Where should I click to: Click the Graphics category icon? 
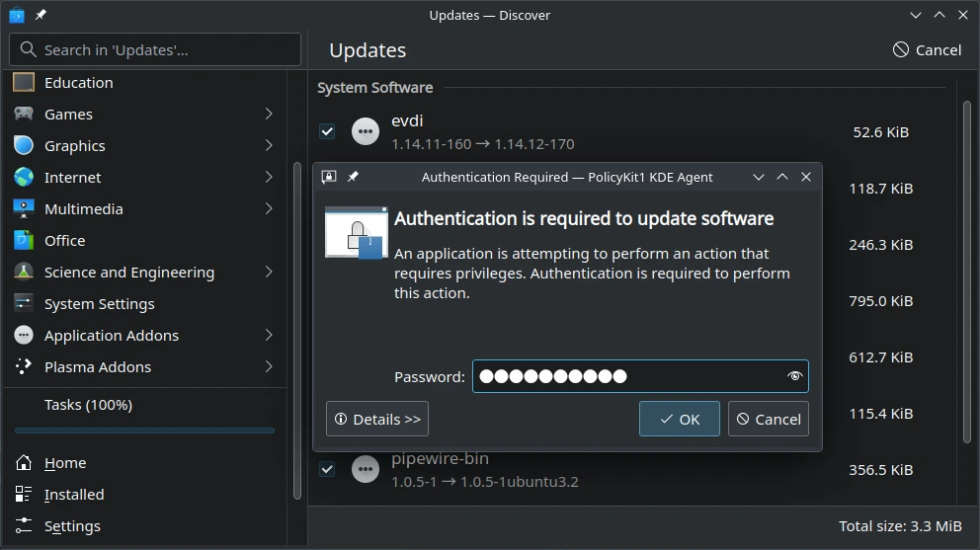tap(24, 146)
